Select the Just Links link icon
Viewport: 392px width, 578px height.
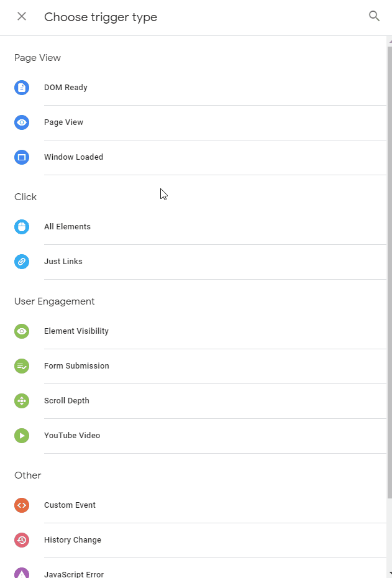tap(22, 262)
